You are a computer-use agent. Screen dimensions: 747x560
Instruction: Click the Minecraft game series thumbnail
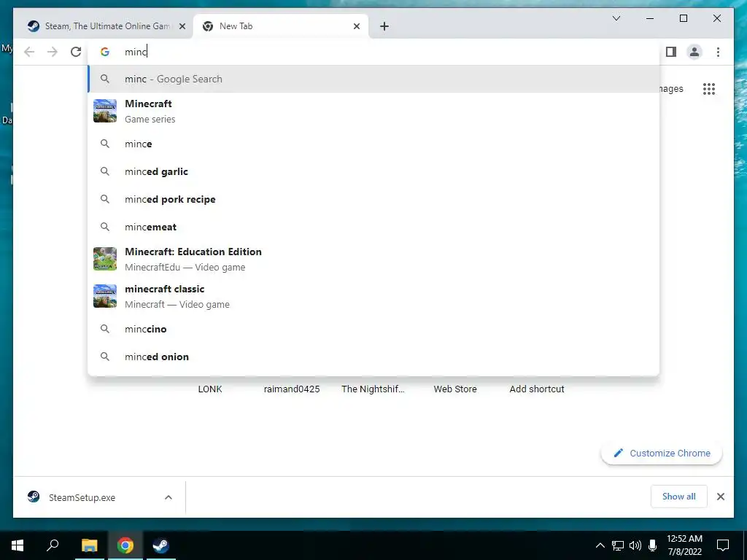click(x=105, y=111)
